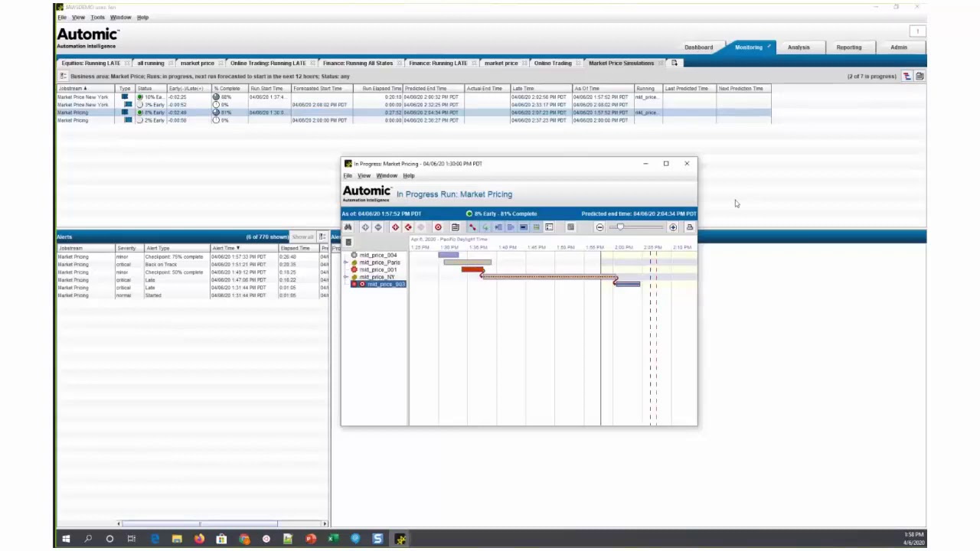Screen dimensions: 980x551
Task: Click the binoculars find icon in run toolbar
Action: [348, 227]
